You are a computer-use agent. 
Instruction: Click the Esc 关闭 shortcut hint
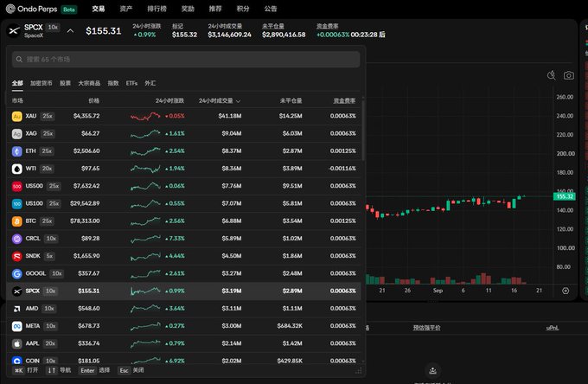(x=131, y=370)
